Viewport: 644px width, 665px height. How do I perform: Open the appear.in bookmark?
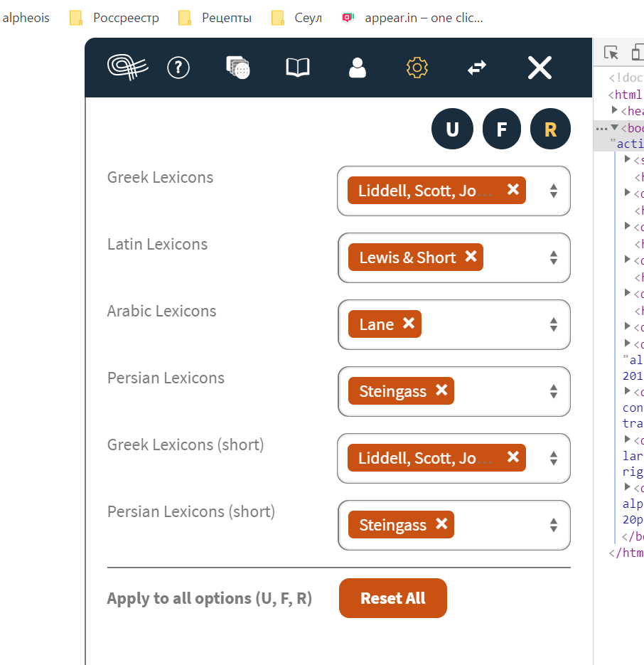412,18
